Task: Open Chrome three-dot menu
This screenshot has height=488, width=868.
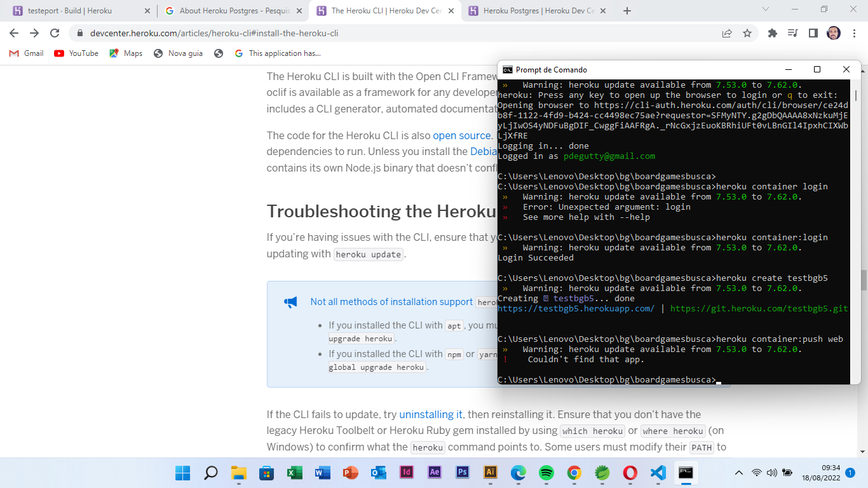Action: [x=854, y=33]
